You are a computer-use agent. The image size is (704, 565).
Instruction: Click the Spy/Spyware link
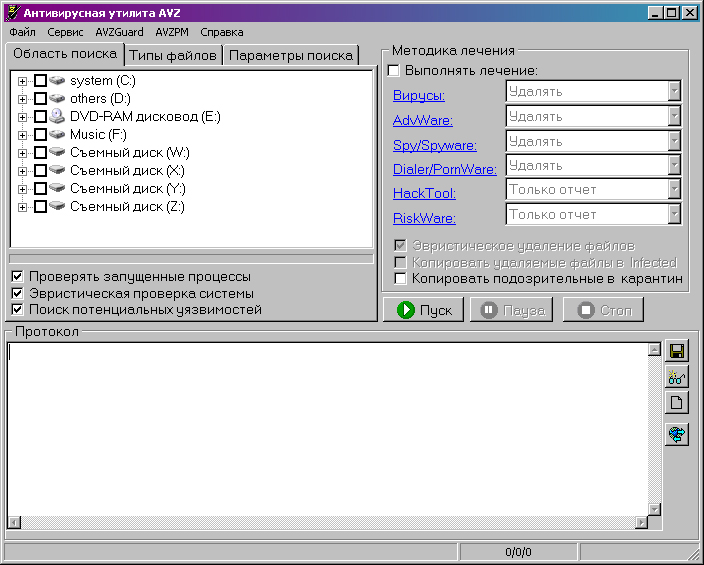point(435,146)
